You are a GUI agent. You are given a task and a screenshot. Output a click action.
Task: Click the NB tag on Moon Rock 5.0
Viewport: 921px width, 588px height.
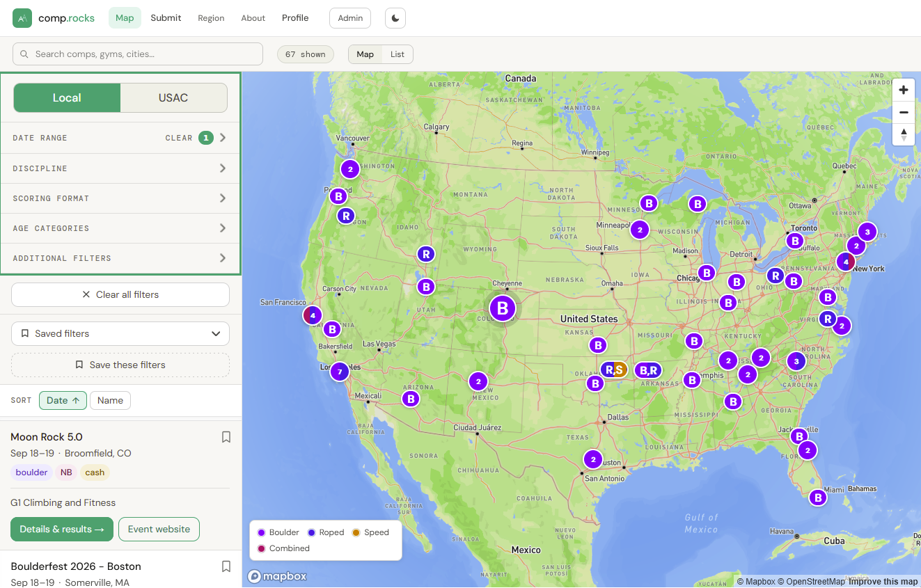point(66,472)
